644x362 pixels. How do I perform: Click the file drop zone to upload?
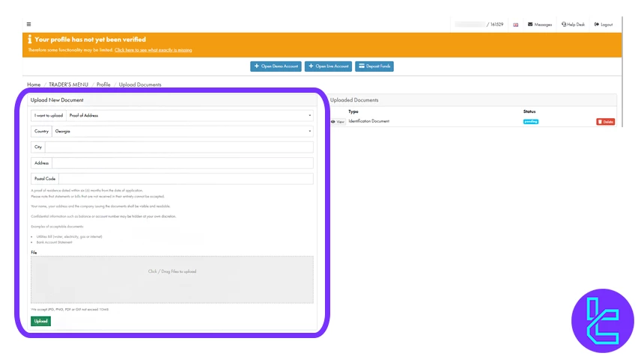(172, 280)
